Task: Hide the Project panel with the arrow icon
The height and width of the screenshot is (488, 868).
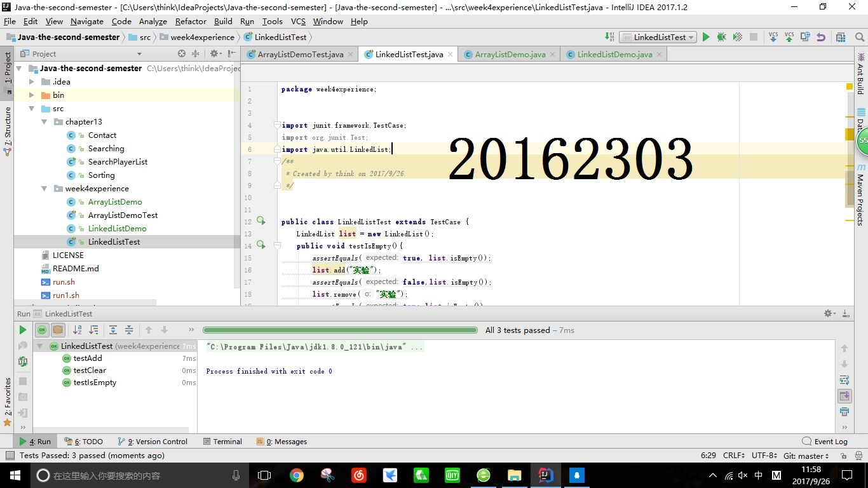Action: pos(231,54)
